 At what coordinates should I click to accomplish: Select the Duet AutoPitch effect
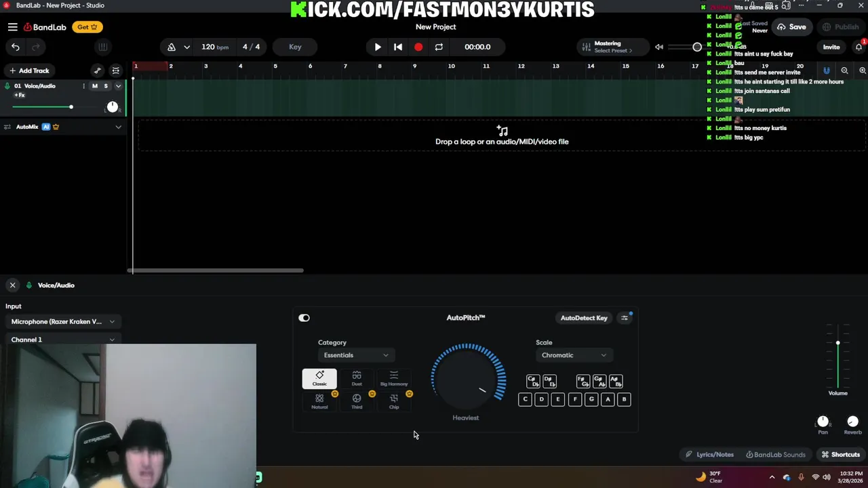(357, 378)
